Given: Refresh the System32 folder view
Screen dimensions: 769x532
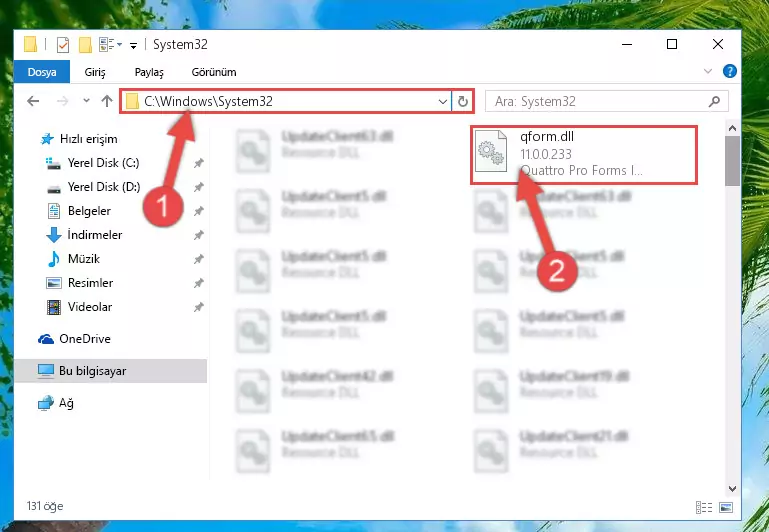Looking at the screenshot, I should 462,101.
